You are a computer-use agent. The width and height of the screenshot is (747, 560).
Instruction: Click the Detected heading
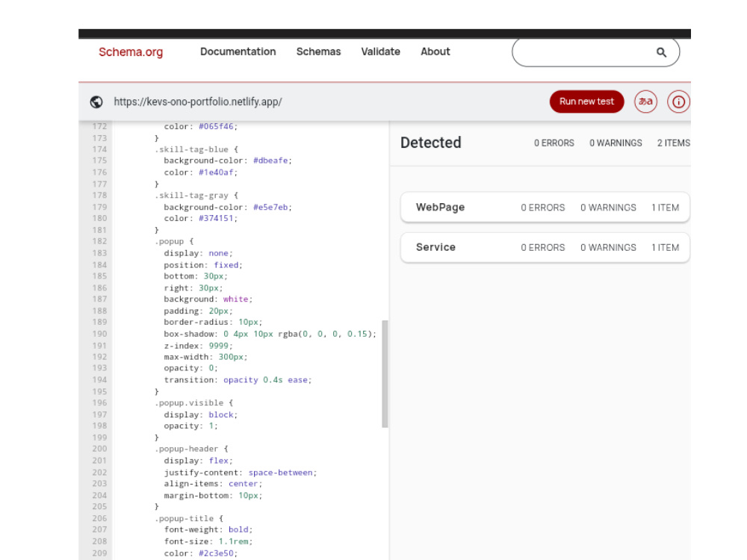point(431,143)
